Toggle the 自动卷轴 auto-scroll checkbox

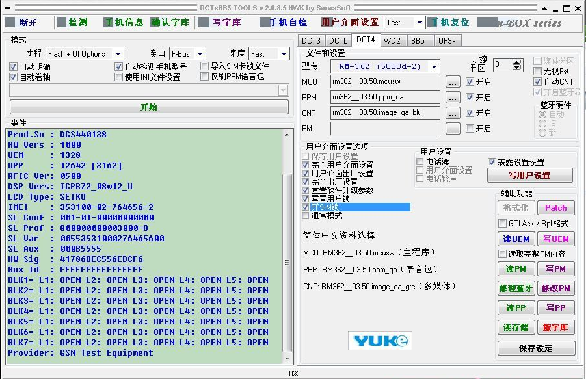[x=14, y=77]
